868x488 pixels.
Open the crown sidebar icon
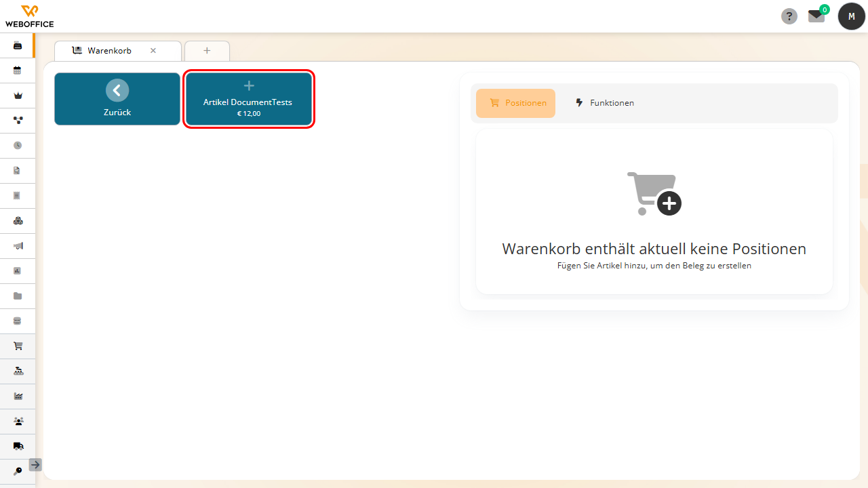pyautogui.click(x=18, y=96)
